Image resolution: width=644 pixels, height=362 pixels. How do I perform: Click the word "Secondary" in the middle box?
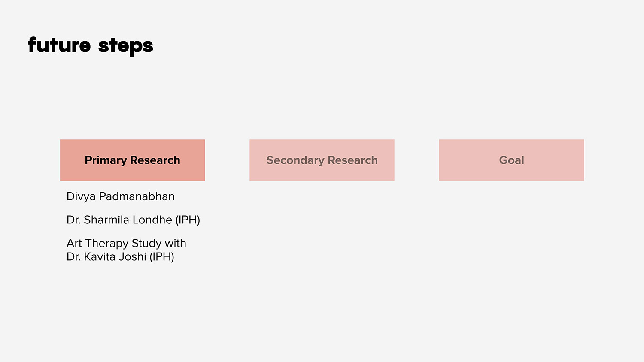(295, 160)
